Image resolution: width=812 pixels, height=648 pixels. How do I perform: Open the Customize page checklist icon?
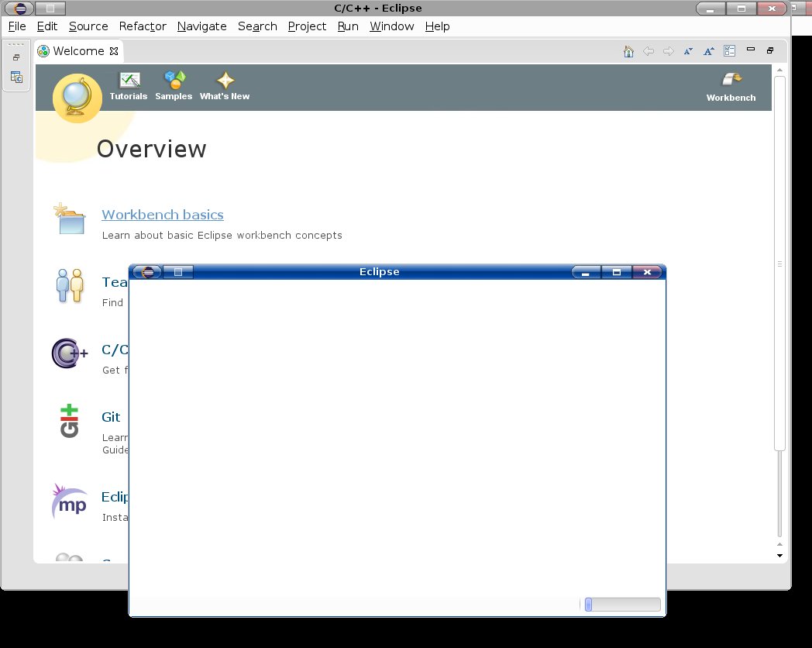click(730, 50)
